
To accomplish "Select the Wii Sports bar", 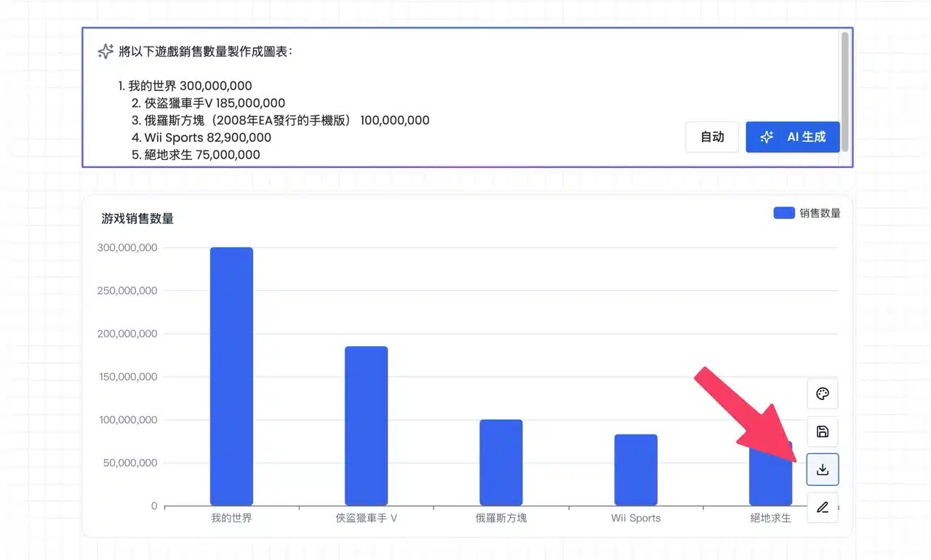I will 636,470.
